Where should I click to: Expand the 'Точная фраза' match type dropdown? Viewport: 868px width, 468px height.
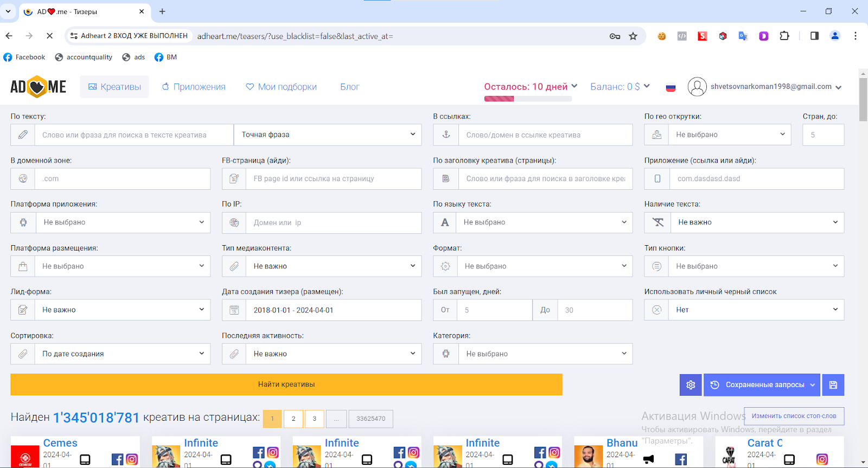[x=328, y=135]
